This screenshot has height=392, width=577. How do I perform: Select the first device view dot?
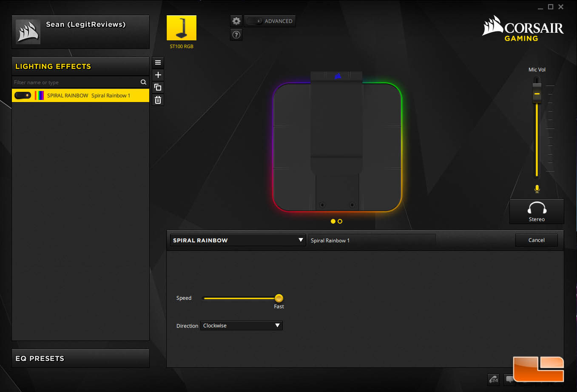click(x=333, y=221)
